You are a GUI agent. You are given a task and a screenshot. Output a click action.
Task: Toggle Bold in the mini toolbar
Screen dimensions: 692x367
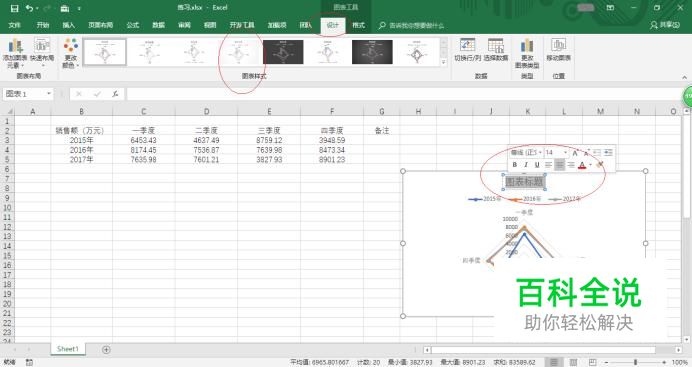tap(515, 165)
